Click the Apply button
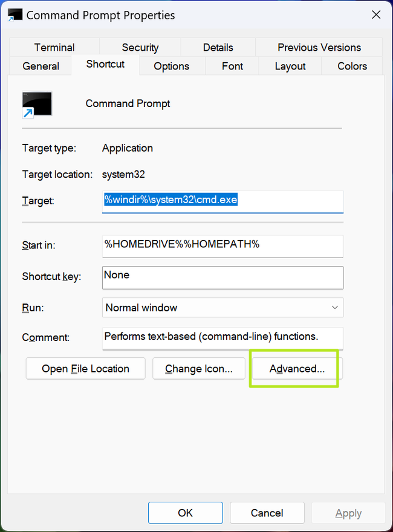This screenshot has width=393, height=532. click(348, 513)
